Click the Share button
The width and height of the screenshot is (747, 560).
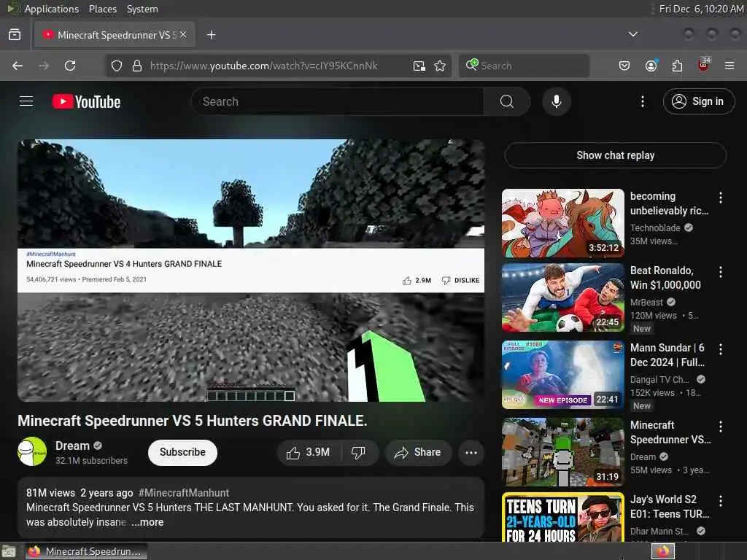pyautogui.click(x=417, y=452)
